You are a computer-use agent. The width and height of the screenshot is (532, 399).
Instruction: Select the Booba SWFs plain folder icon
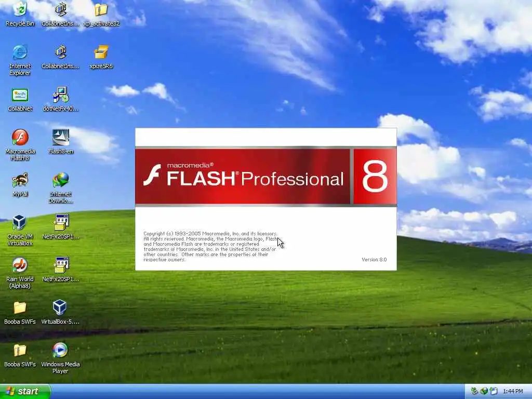[20, 312]
